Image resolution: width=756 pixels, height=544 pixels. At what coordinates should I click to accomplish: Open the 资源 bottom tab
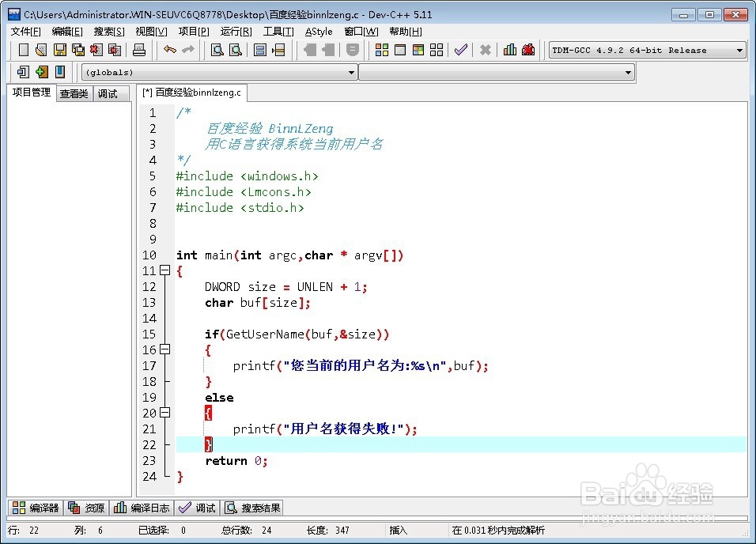(x=87, y=508)
